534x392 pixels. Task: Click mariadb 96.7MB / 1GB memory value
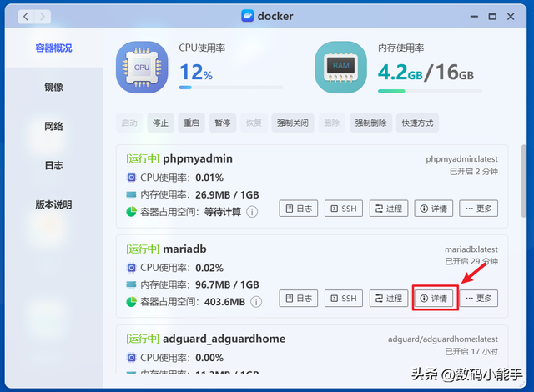click(x=227, y=284)
